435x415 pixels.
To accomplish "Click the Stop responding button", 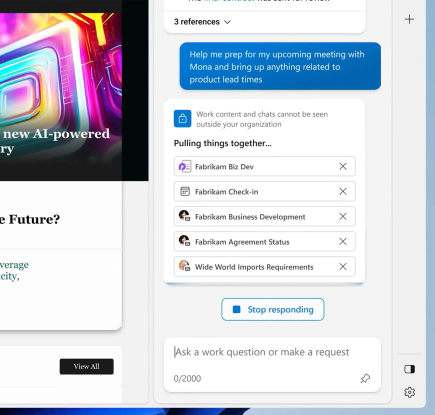I will [273, 310].
